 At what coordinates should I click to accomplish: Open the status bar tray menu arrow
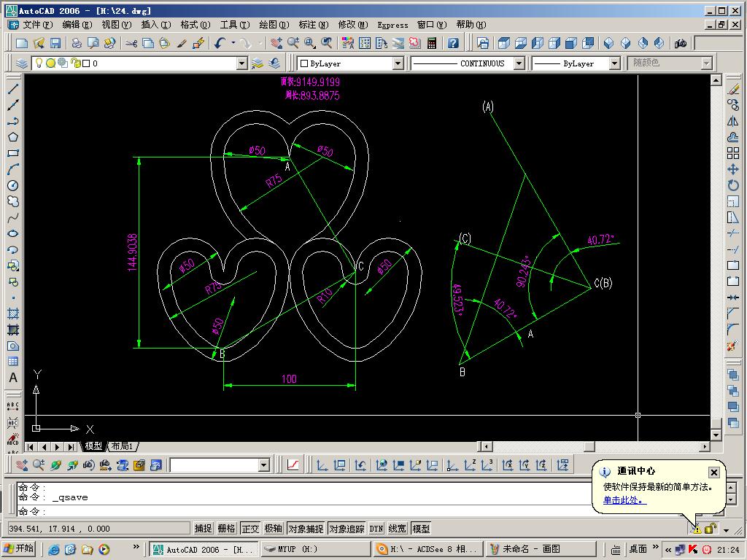(x=726, y=529)
